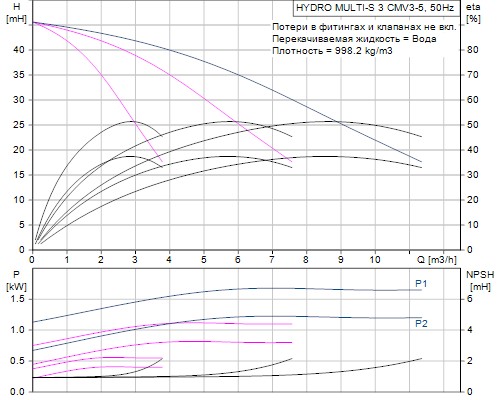Click the 30 tick on the eta axis
The height and width of the screenshot is (400, 500).
coord(472,175)
